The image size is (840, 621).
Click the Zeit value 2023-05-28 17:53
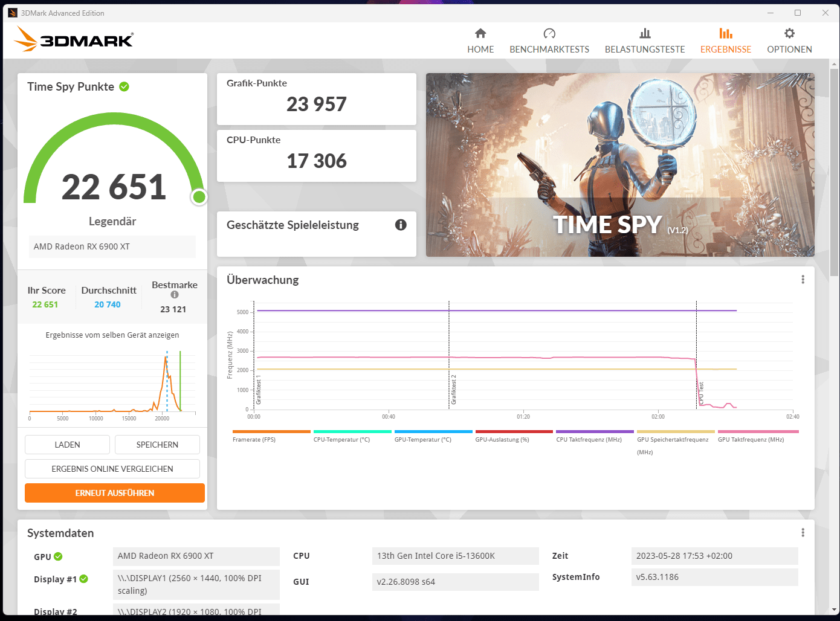tap(715, 556)
